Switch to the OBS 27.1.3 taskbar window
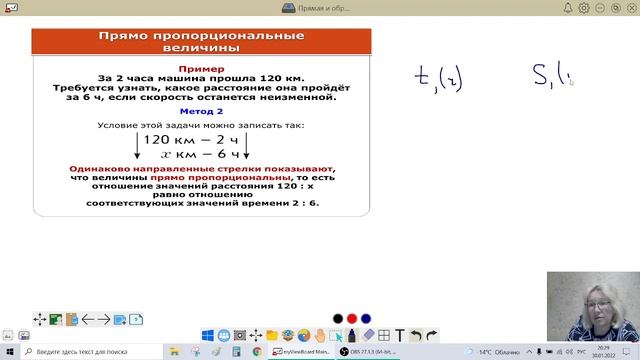 [367, 351]
